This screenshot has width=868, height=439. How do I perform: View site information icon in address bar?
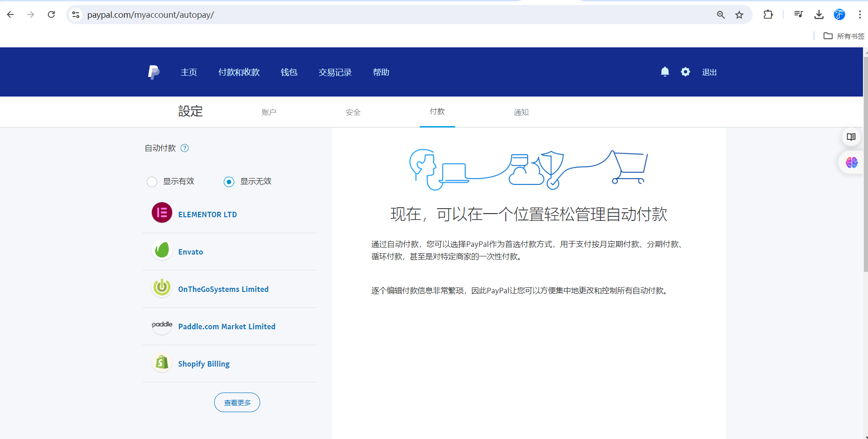pos(76,15)
